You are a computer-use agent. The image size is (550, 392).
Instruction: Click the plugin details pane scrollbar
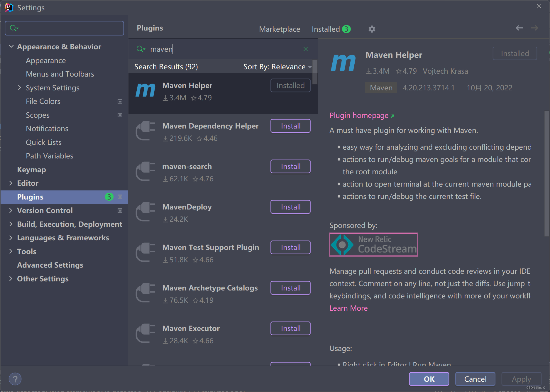point(547,173)
